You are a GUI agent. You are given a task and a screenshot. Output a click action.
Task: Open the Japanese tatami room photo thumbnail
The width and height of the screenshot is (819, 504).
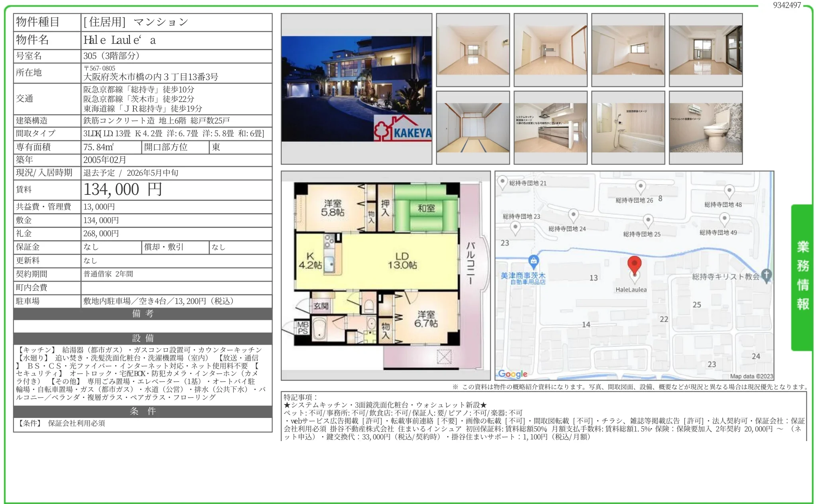[473, 127]
